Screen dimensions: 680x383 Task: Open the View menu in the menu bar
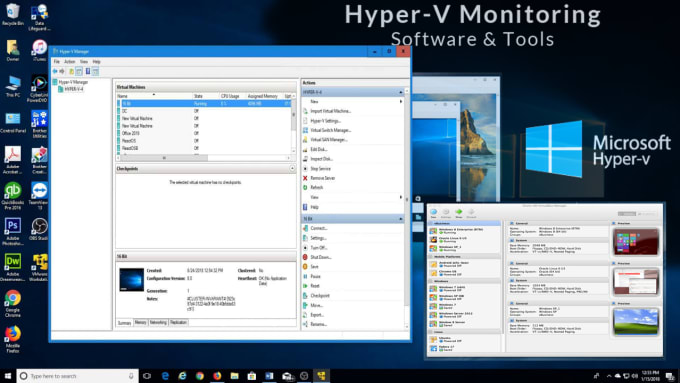84,62
